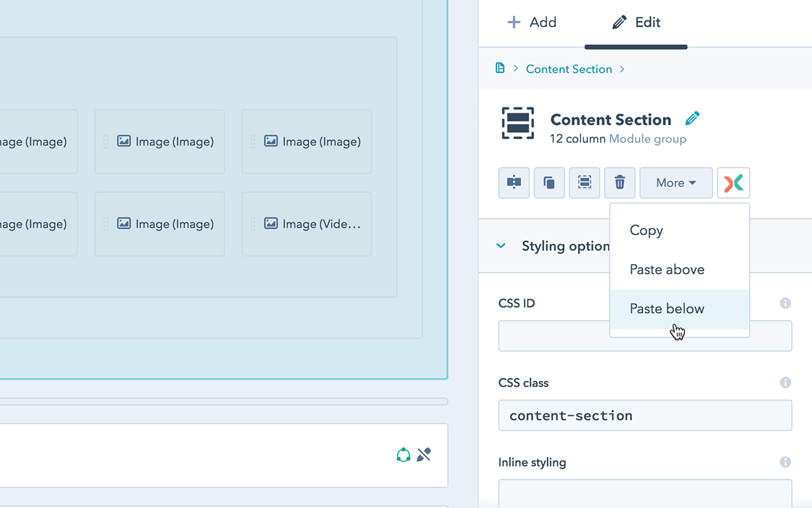Select Copy from the More menu
The width and height of the screenshot is (812, 508).
click(646, 231)
